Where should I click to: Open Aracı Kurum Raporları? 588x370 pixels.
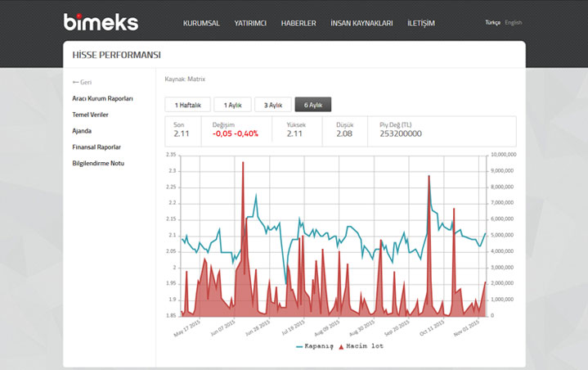pos(102,98)
